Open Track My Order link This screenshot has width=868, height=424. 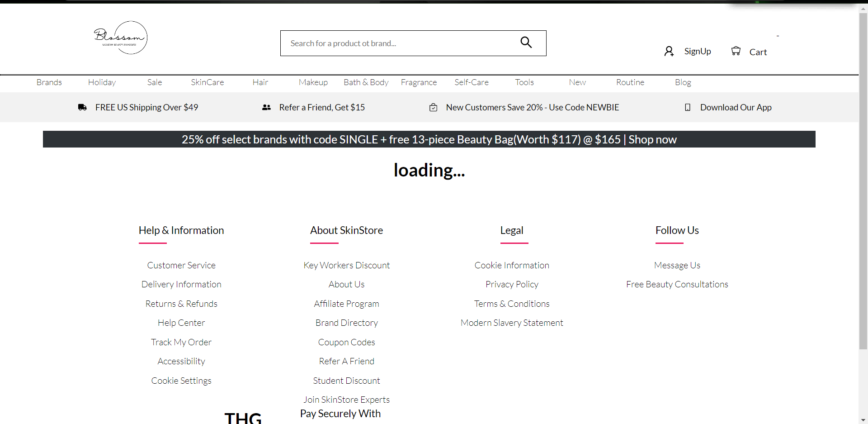point(181,342)
